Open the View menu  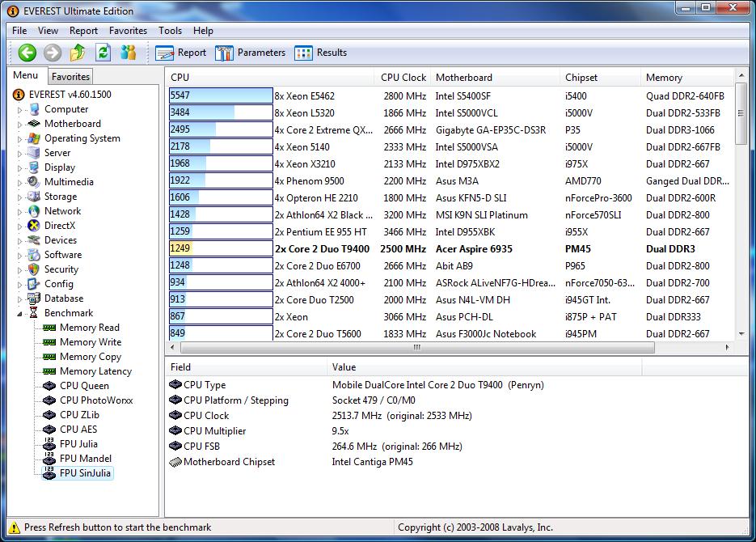[x=49, y=31]
